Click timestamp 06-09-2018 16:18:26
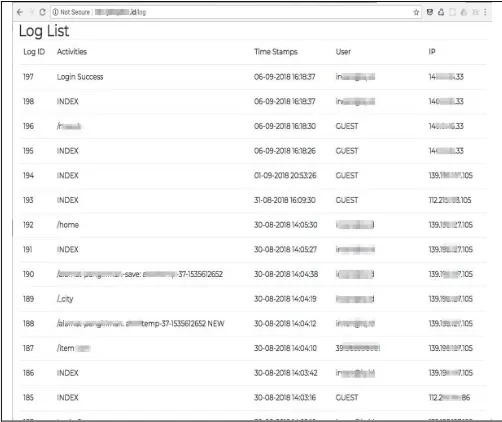Screen dimensions: 502x422 [285, 151]
